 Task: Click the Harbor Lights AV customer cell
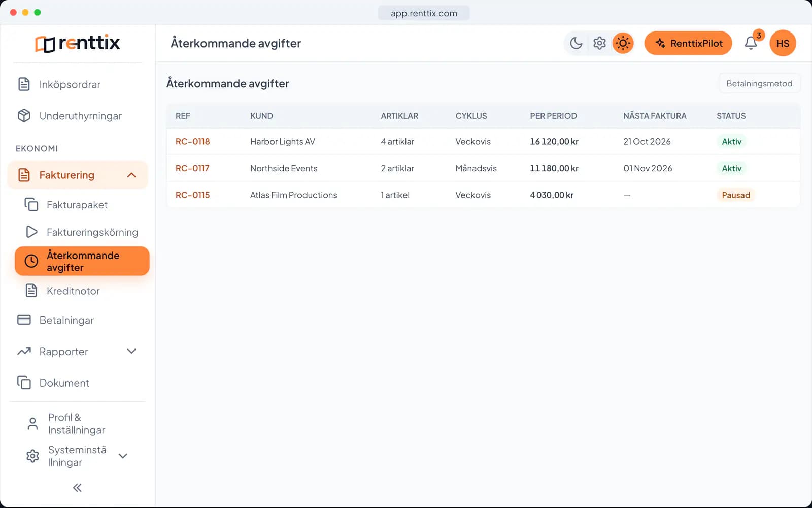pos(283,141)
